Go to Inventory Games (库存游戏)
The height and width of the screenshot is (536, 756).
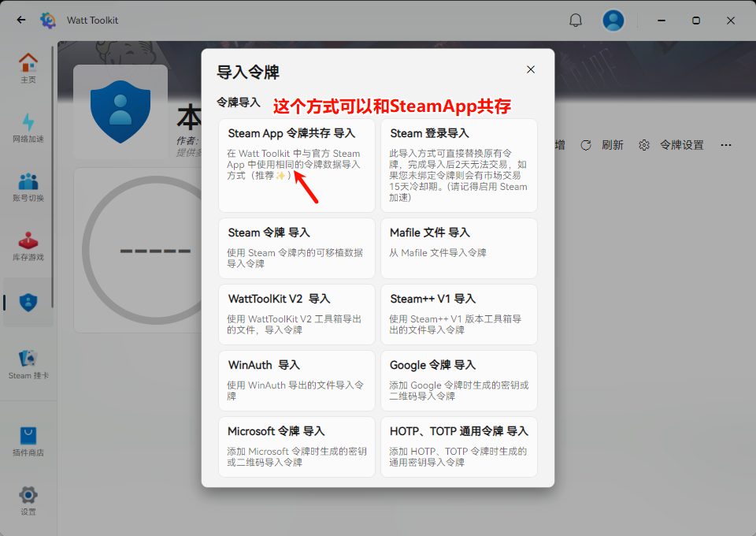[x=28, y=246]
